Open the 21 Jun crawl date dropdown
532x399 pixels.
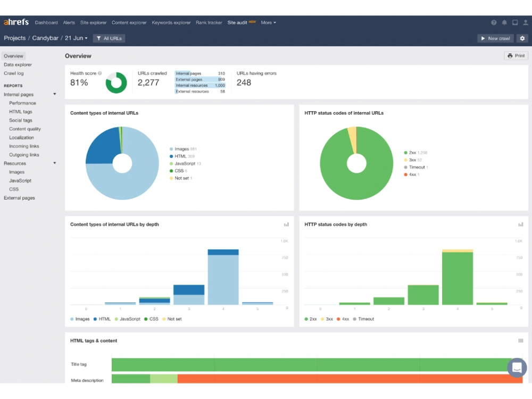click(76, 38)
